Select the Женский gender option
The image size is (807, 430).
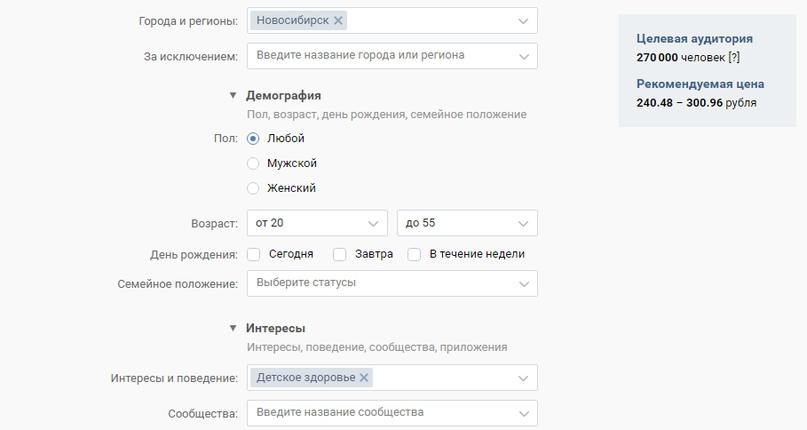pyautogui.click(x=253, y=189)
